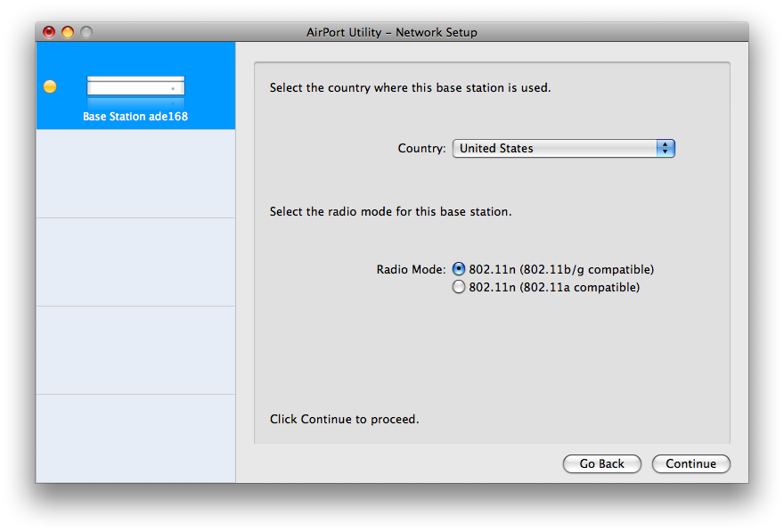Image resolution: width=784 pixels, height=532 pixels.
Task: Select 802.11n (802.11b/g compatible) radio mode
Action: pyautogui.click(x=459, y=269)
